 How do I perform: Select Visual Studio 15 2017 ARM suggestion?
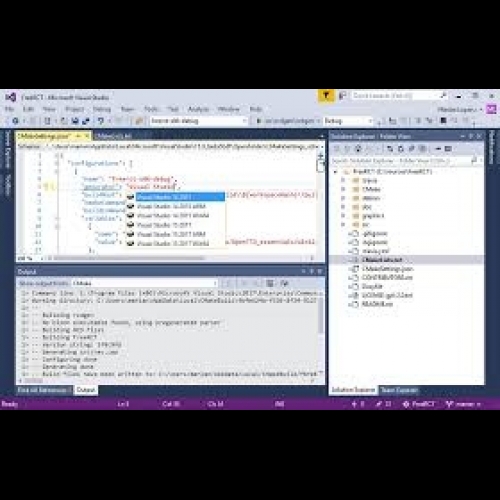175,234
